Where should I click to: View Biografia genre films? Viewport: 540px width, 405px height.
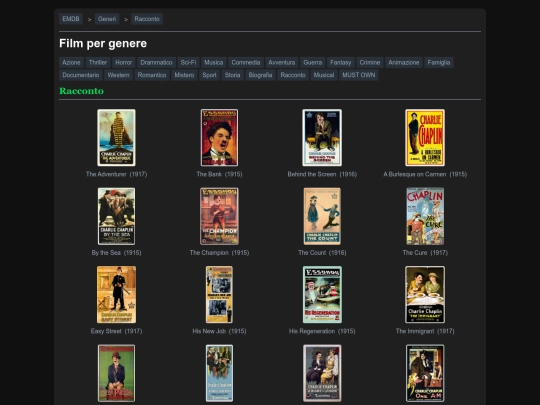point(260,75)
